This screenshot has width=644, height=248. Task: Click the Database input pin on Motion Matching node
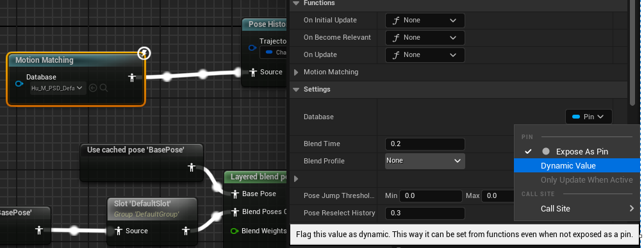click(x=19, y=84)
